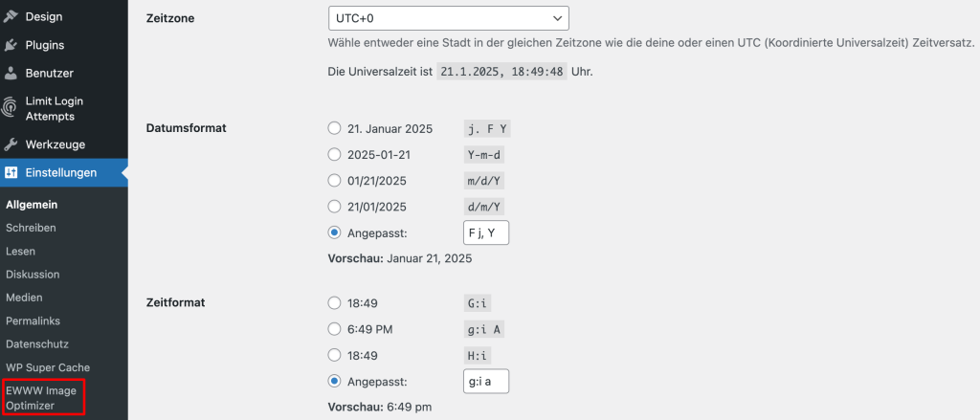Click the Benutzer user icon
Viewport: 980px width, 420px height.
[10, 73]
